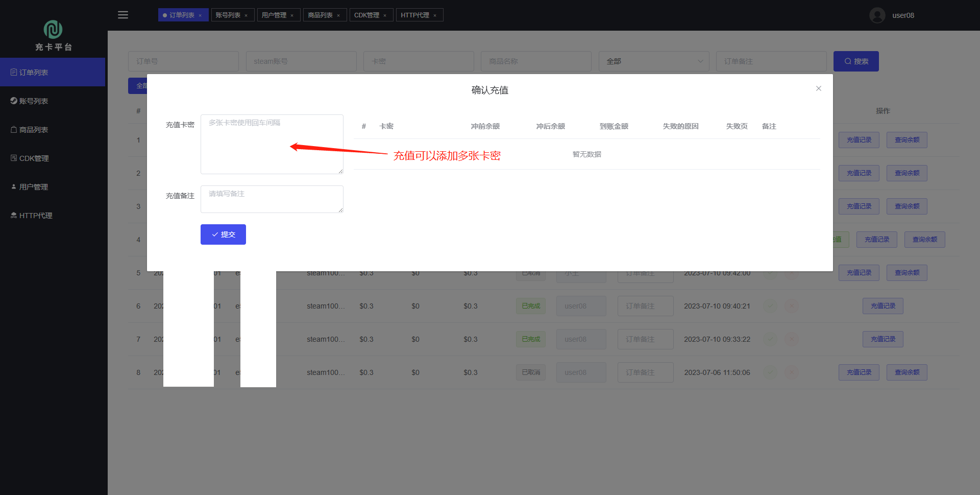Screen dimensions: 980x495
Task: Click green check icon in 09:40:21 row
Action: coord(770,306)
